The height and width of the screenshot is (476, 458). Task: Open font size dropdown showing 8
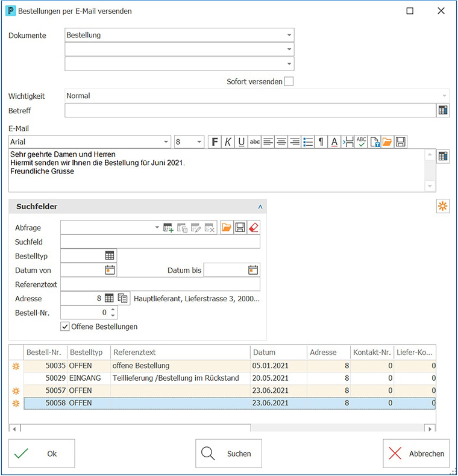[x=199, y=142]
